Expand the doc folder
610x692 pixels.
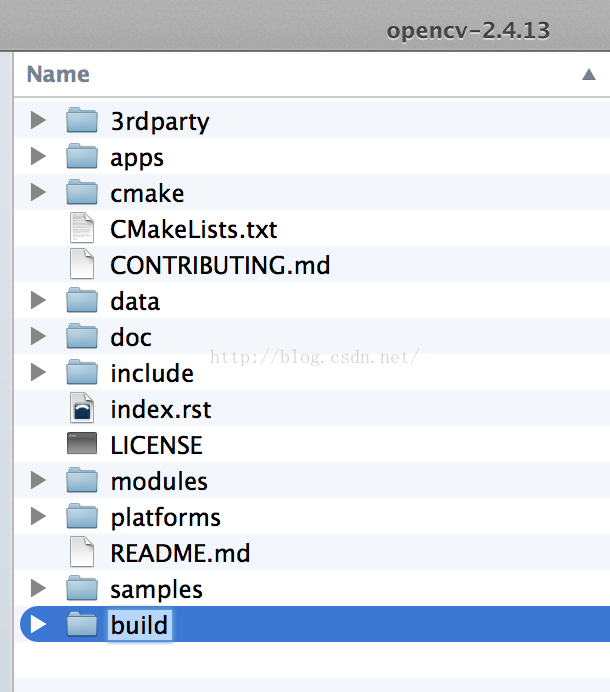pyautogui.click(x=38, y=336)
